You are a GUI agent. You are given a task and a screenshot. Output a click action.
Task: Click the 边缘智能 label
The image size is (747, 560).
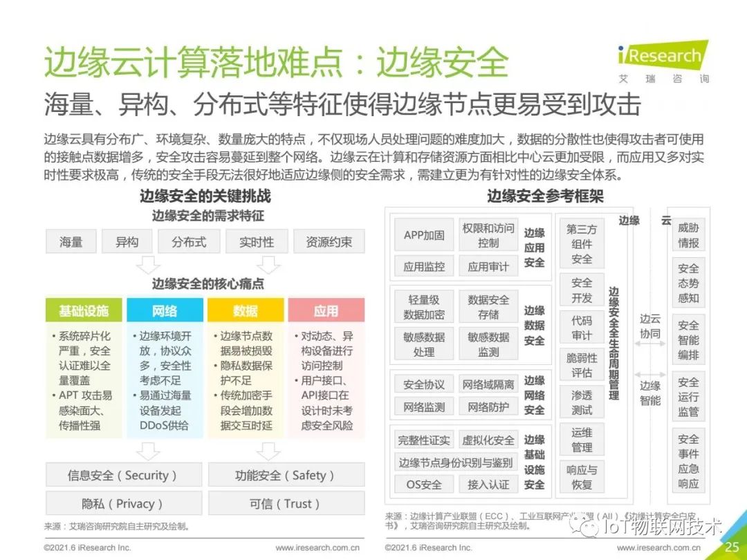click(650, 393)
